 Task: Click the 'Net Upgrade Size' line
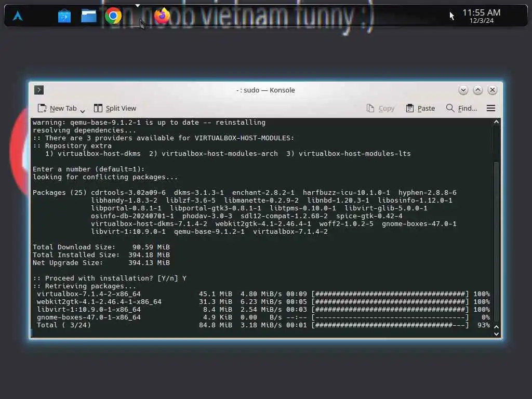pos(101,262)
